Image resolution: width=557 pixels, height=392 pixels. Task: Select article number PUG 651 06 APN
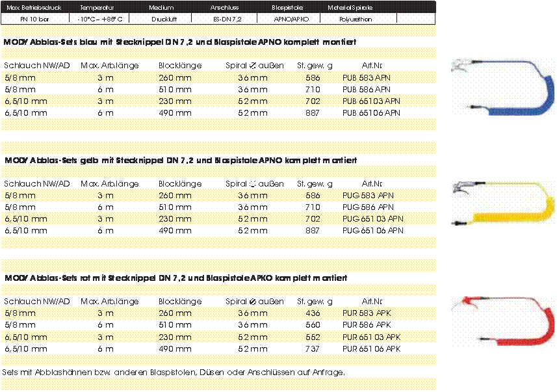(373, 231)
